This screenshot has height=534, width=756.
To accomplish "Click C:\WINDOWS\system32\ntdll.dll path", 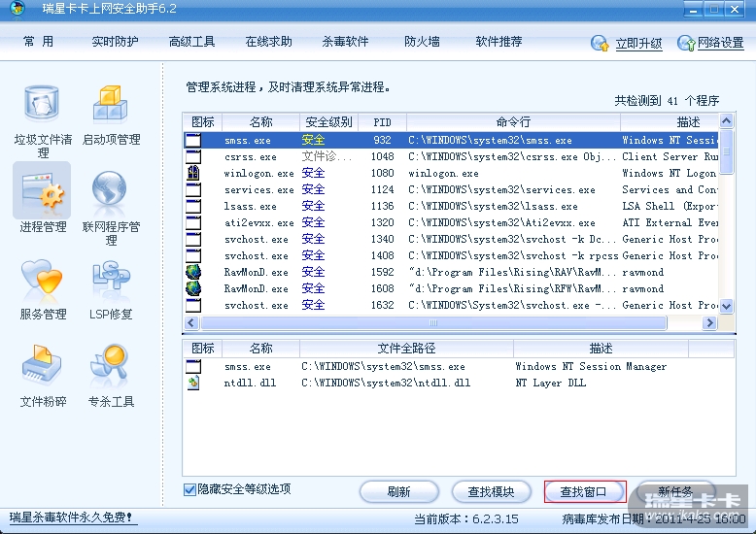I will 386,384.
